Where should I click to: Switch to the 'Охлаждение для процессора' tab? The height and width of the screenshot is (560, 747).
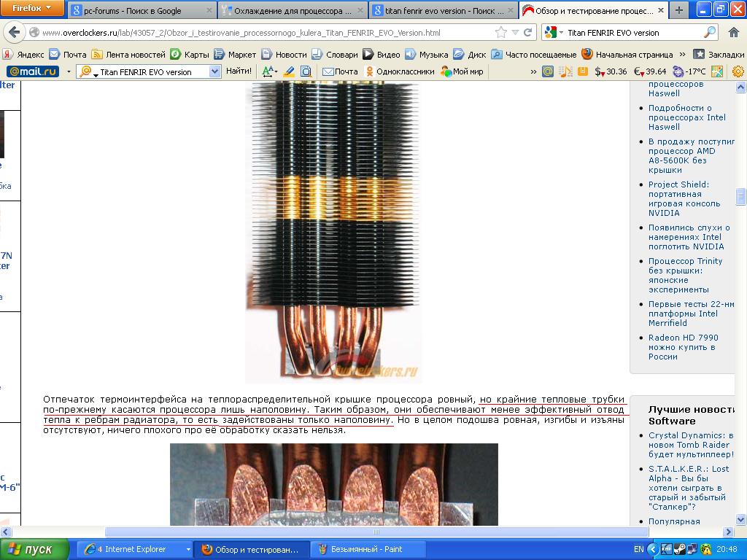292,11
